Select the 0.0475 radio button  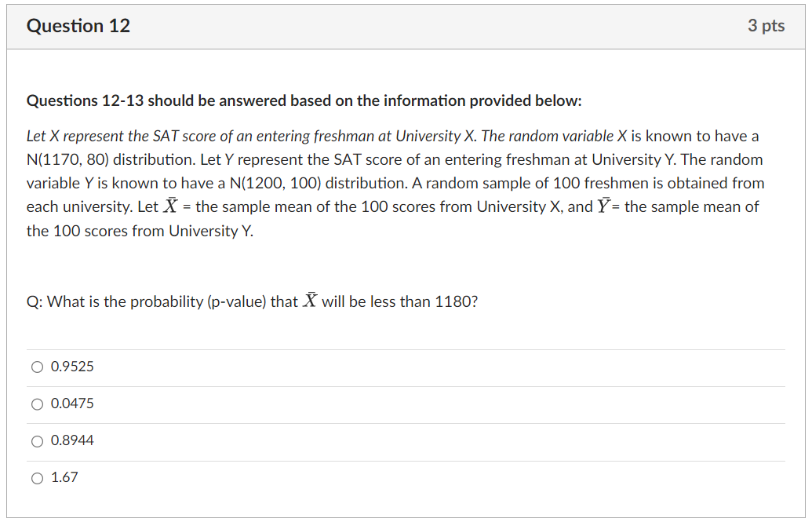[x=37, y=403]
